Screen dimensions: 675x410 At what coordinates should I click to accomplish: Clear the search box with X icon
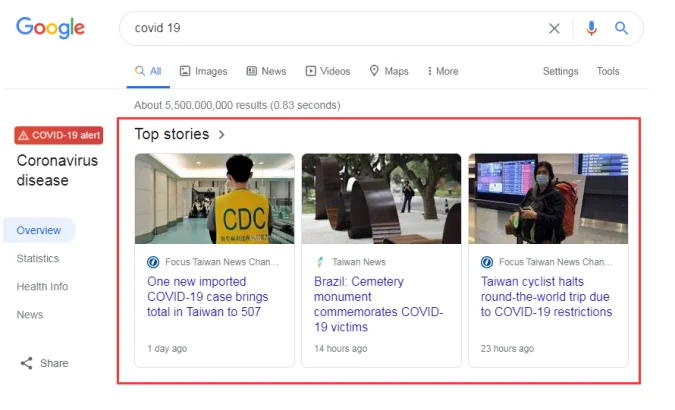pos(554,29)
